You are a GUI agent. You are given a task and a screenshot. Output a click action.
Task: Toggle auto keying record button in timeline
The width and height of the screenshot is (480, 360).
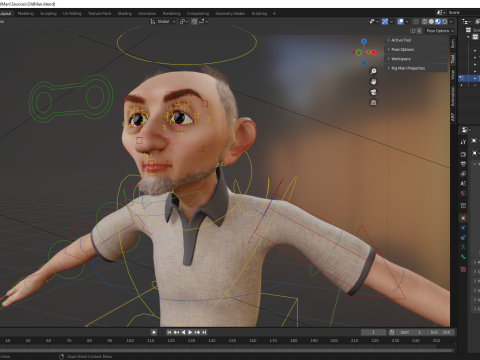[154, 332]
